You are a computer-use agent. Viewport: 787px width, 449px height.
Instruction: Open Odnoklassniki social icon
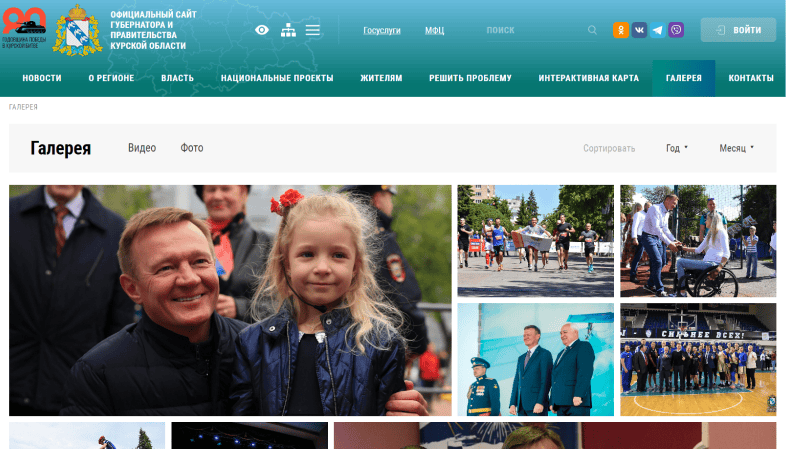[x=621, y=30]
